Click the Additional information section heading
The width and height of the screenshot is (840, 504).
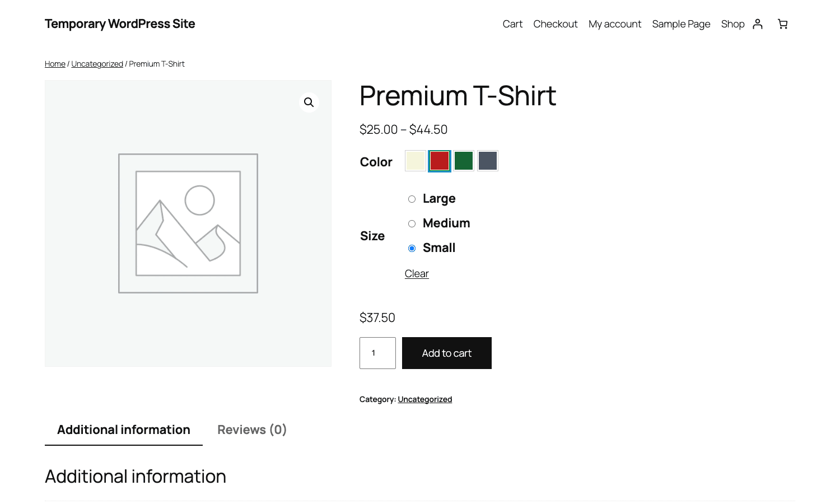[x=136, y=476]
